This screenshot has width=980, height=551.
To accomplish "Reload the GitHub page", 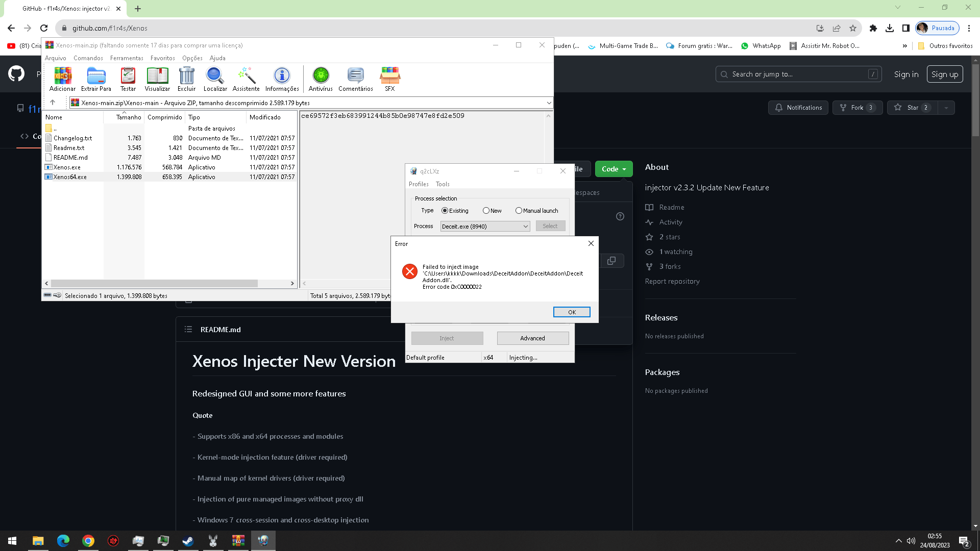I will (44, 28).
